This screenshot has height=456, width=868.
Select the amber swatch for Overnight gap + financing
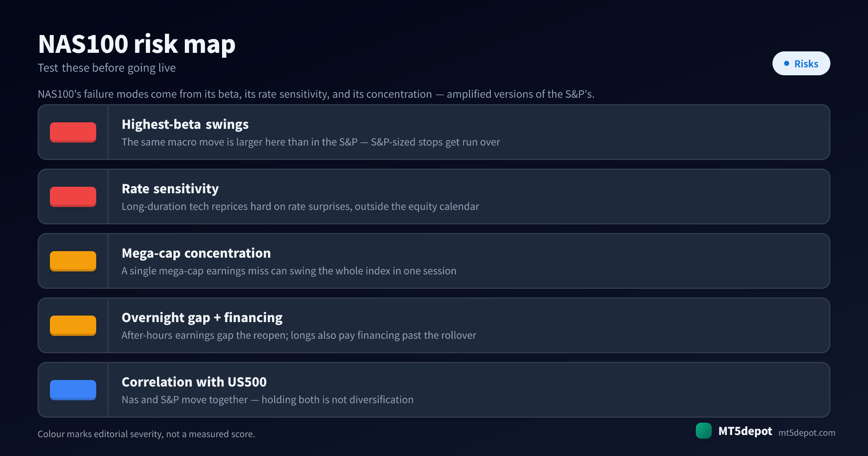tap(73, 325)
